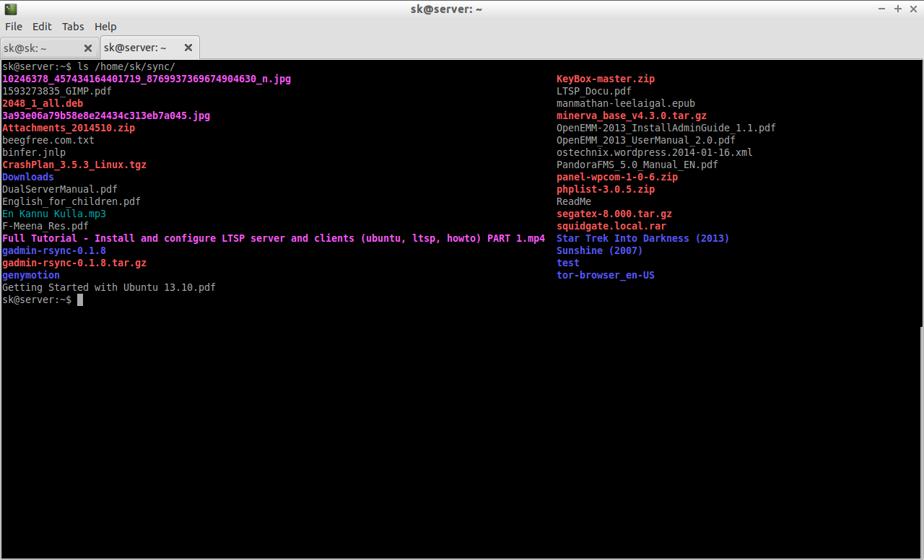Click Sunshine (2007) directory name
The width and height of the screenshot is (924, 560).
click(x=600, y=250)
